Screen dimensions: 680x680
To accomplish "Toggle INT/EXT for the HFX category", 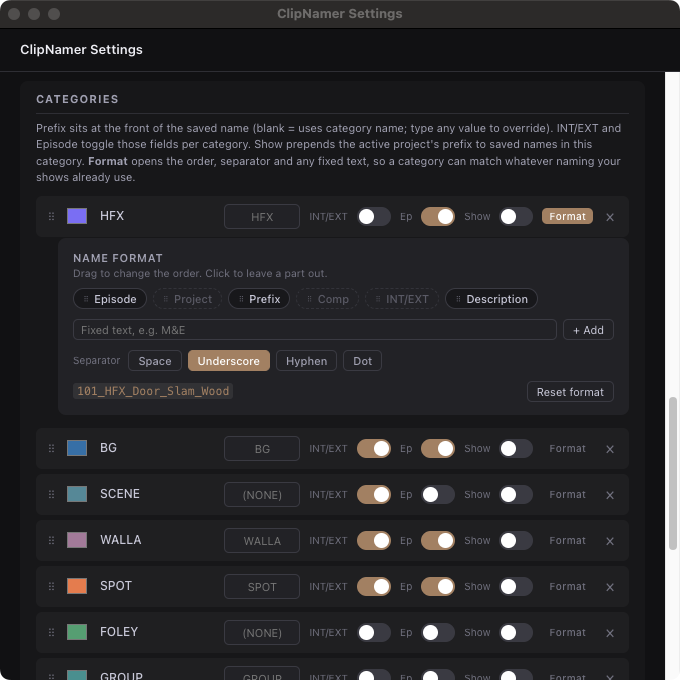I will click(374, 216).
